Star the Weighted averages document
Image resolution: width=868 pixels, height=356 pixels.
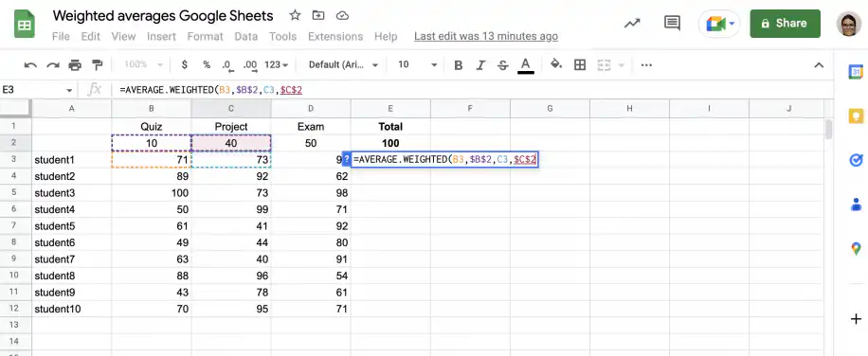(x=295, y=15)
